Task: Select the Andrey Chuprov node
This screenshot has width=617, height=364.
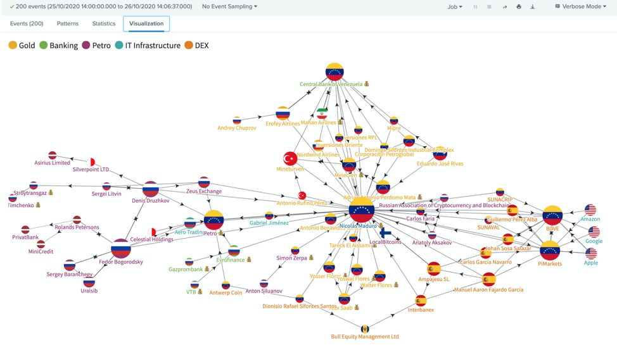Action: [x=237, y=120]
